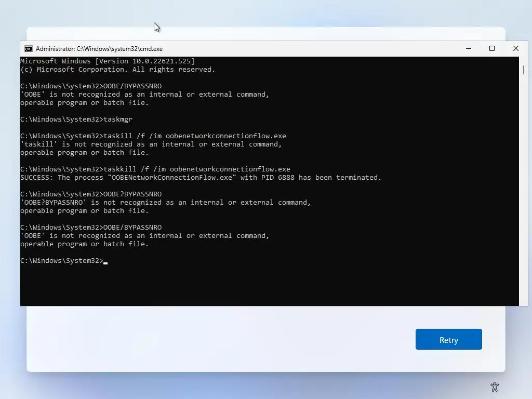Click the "'taskill' is not recognized" error line
The image size is (532, 399).
click(x=151, y=144)
